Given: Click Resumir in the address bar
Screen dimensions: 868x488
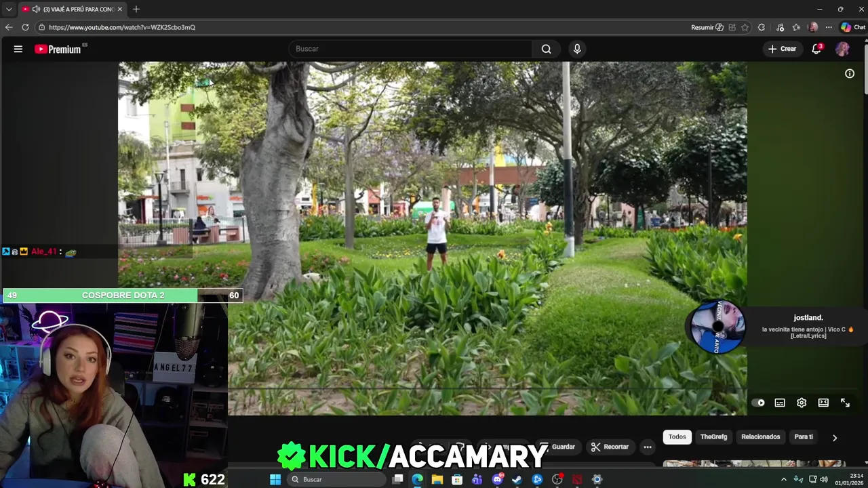Looking at the screenshot, I should point(706,27).
